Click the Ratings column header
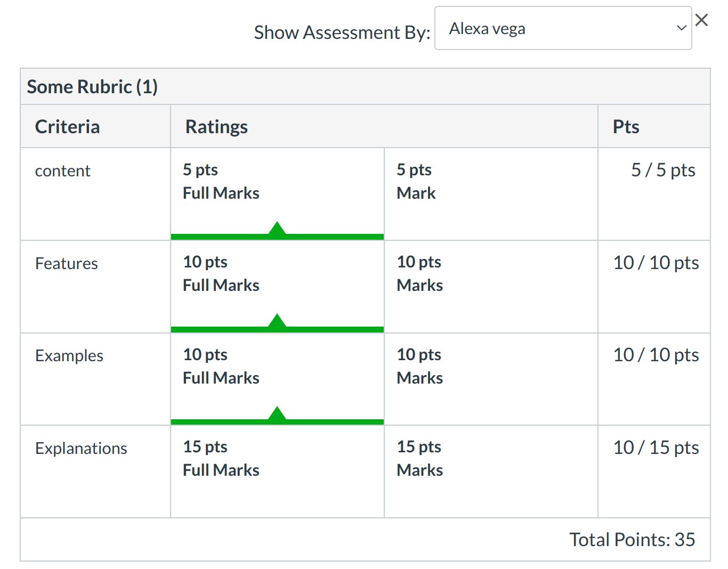The height and width of the screenshot is (569, 728). [x=216, y=127]
